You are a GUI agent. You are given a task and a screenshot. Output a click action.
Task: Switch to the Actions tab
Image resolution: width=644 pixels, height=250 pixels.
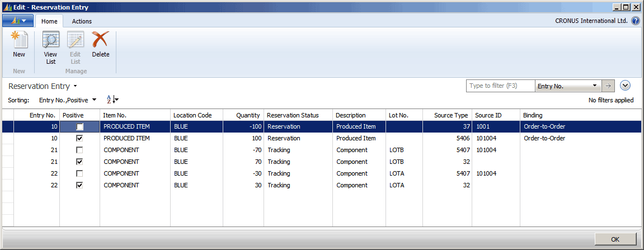point(82,21)
